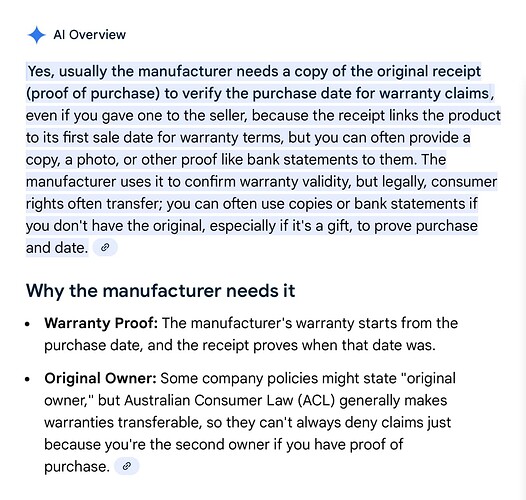Click '(proof of purchase)' in the highlighted summary
This screenshot has height=500, width=526.
[x=93, y=94]
